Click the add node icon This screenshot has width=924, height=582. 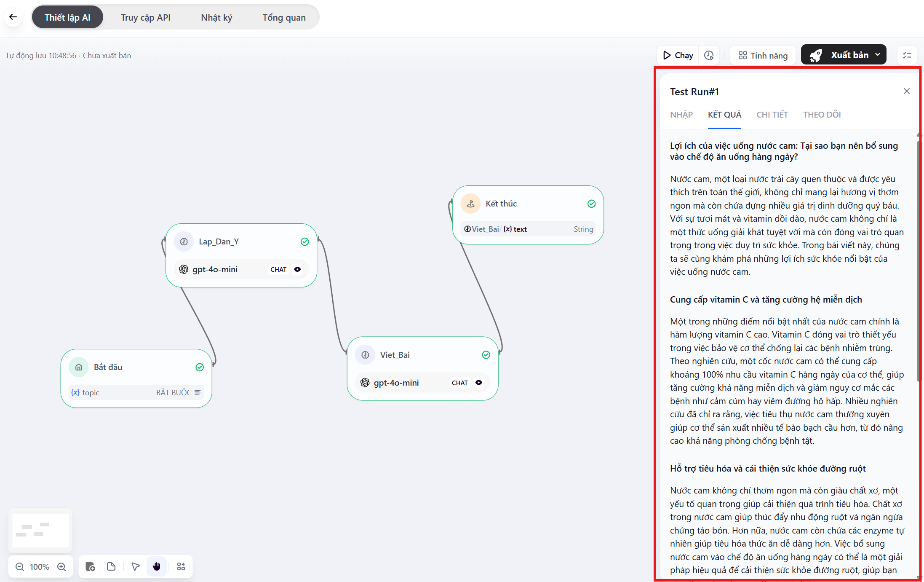[90, 567]
